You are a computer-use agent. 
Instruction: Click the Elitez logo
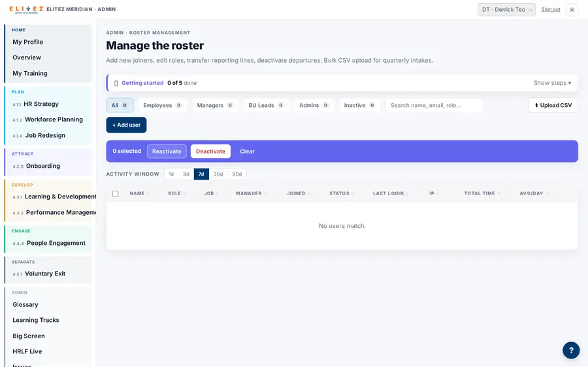26,9
